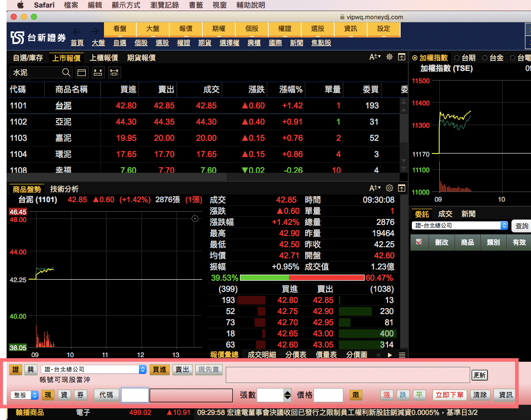
Task: Select the 台金 radio button
Action: click(x=485, y=58)
